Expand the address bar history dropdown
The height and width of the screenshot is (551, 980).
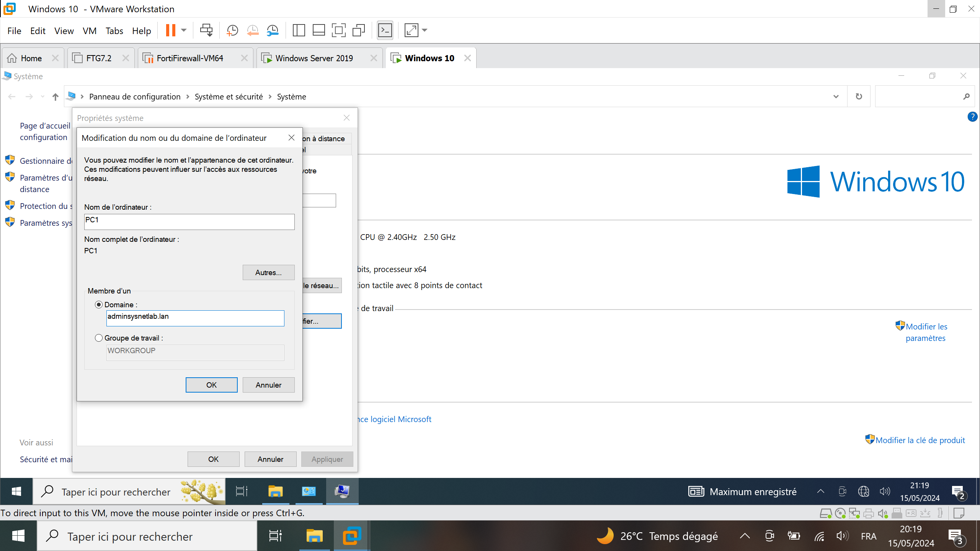[x=836, y=96]
